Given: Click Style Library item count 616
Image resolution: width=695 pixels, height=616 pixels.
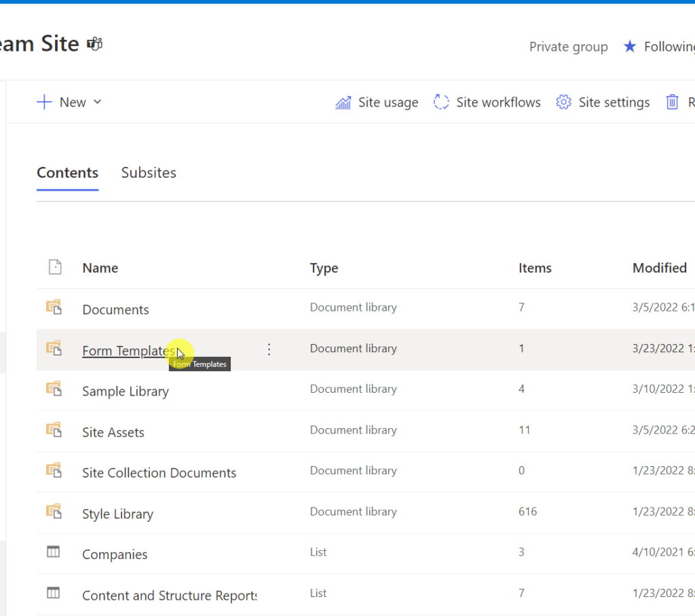Looking at the screenshot, I should (528, 512).
